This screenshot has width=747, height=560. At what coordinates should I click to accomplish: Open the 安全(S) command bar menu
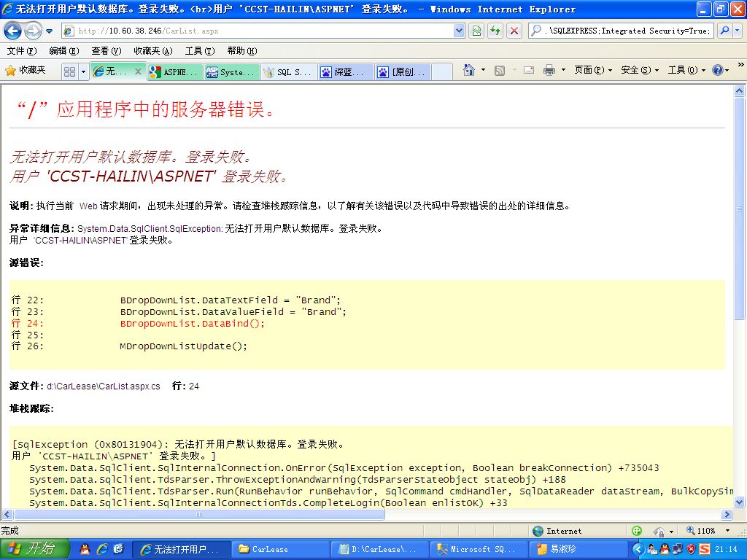tap(639, 70)
